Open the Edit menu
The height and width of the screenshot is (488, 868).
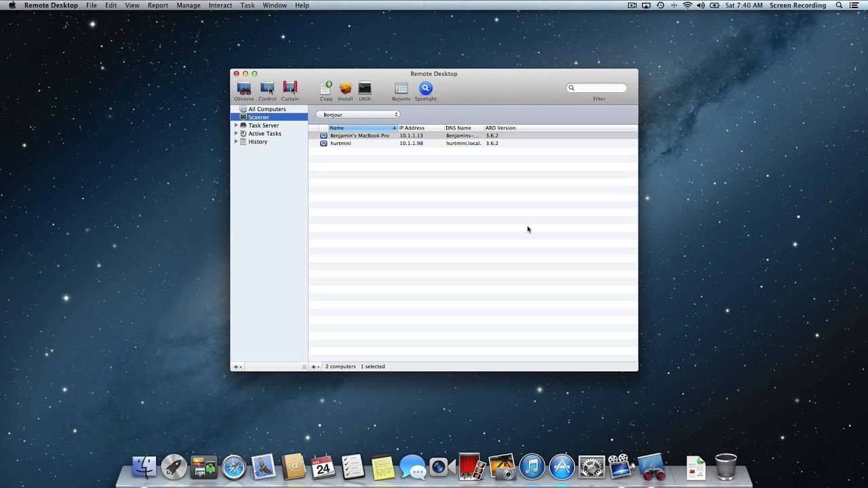111,5
